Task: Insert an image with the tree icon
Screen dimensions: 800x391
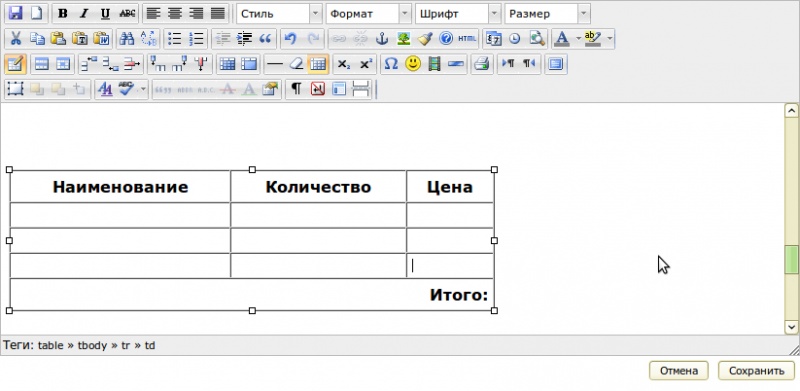Action: pos(404,39)
